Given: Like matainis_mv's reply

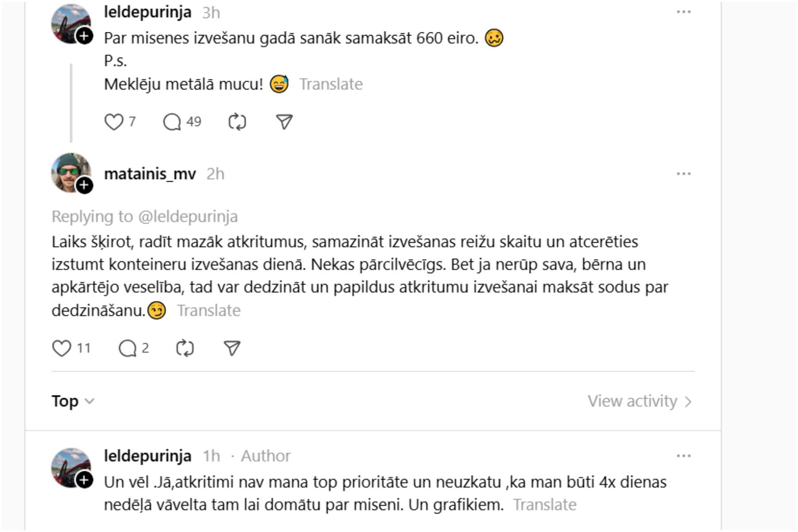Looking at the screenshot, I should coord(62,348).
